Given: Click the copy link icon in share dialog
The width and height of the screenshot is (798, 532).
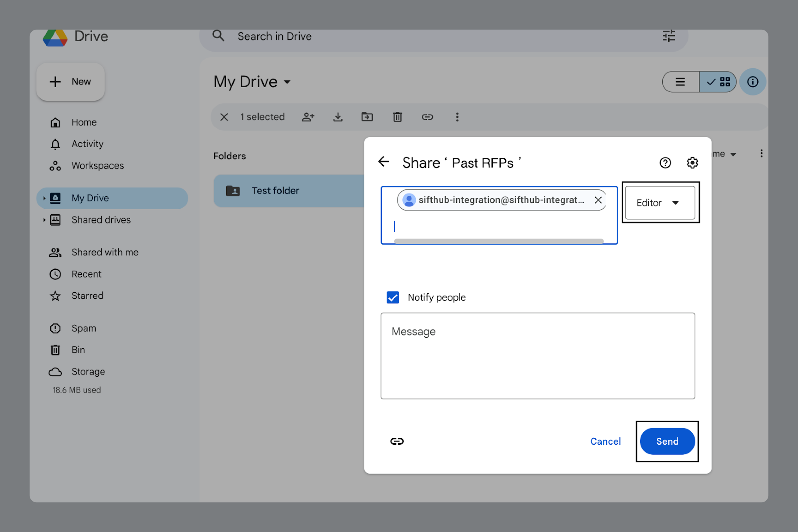Looking at the screenshot, I should 397,441.
